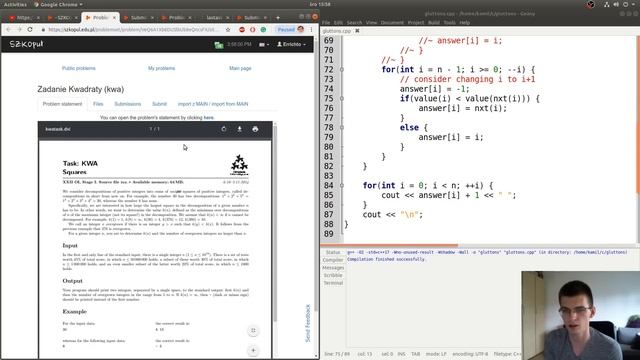The image size is (640, 360).
Task: Collapse the fold marker at line 78
Action: click(342, 128)
